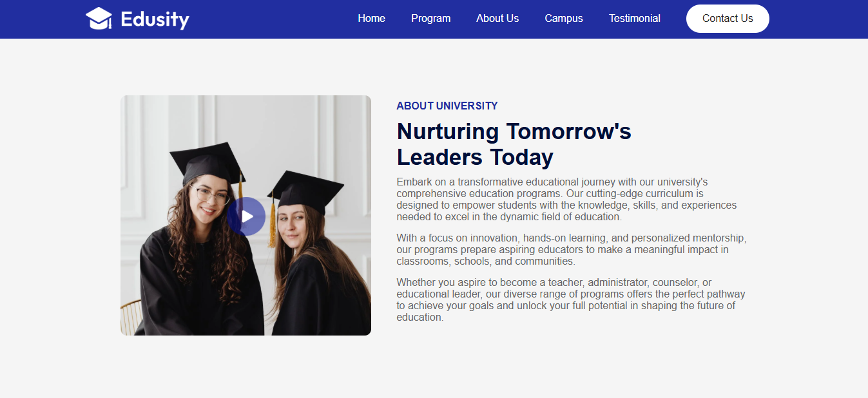Select the ABOUT UNIVERSITY label
The height and width of the screenshot is (398, 868).
(x=447, y=106)
